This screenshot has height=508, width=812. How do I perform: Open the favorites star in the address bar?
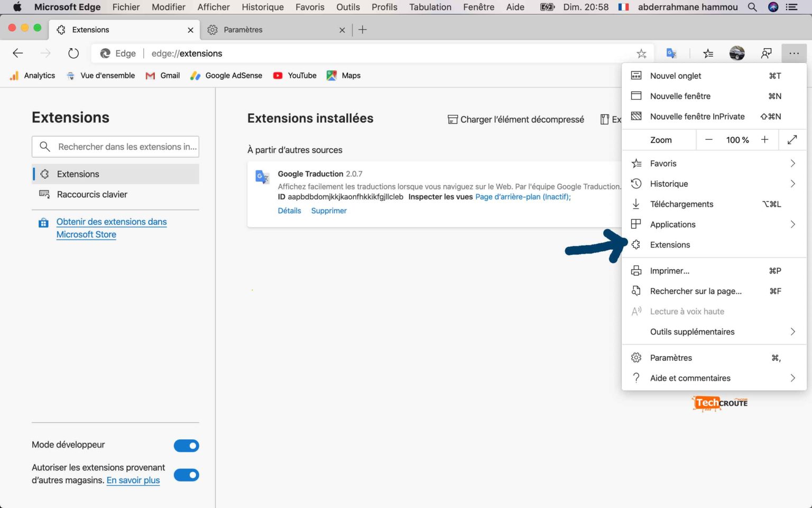tap(641, 53)
